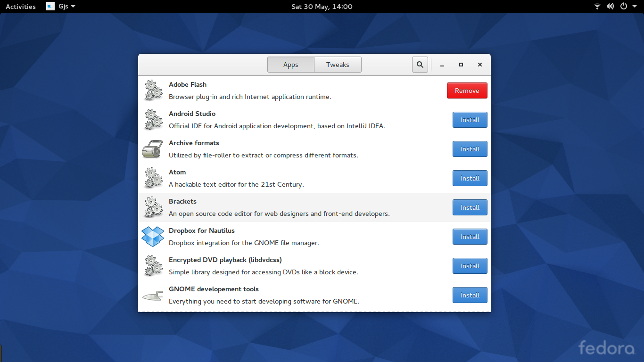This screenshot has height=362, width=644.
Task: Install Brackets
Action: point(470,207)
